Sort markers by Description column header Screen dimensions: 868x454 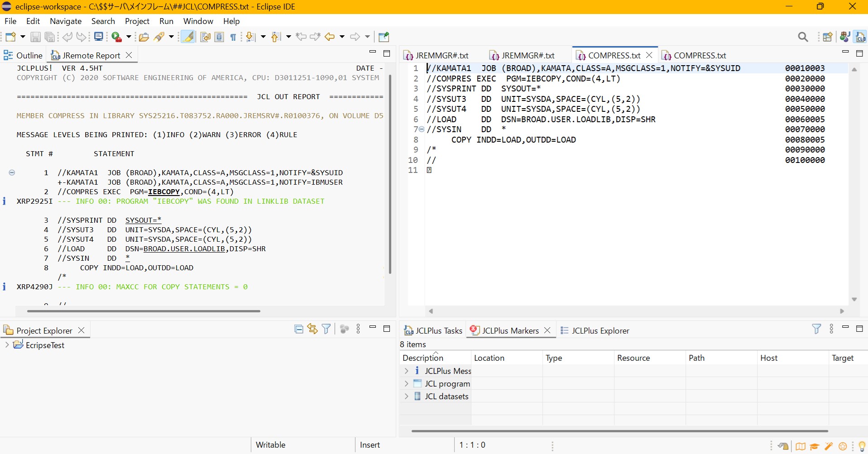click(423, 358)
